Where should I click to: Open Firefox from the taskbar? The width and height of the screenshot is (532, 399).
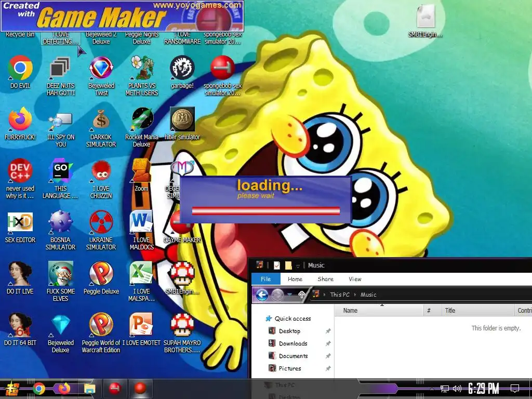point(64,388)
